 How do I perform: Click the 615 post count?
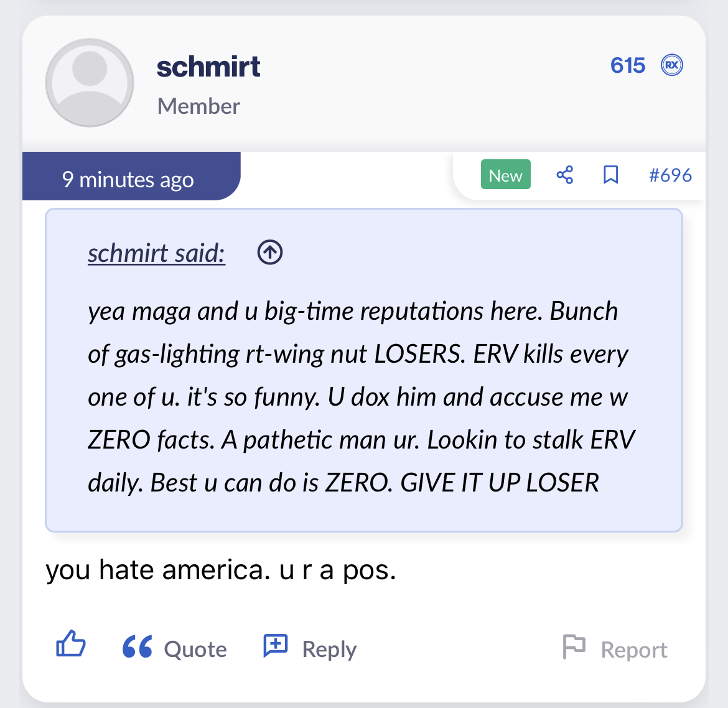point(627,65)
